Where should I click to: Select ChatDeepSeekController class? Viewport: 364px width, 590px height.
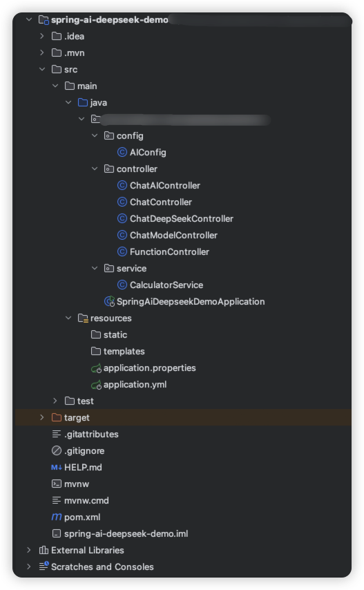181,218
